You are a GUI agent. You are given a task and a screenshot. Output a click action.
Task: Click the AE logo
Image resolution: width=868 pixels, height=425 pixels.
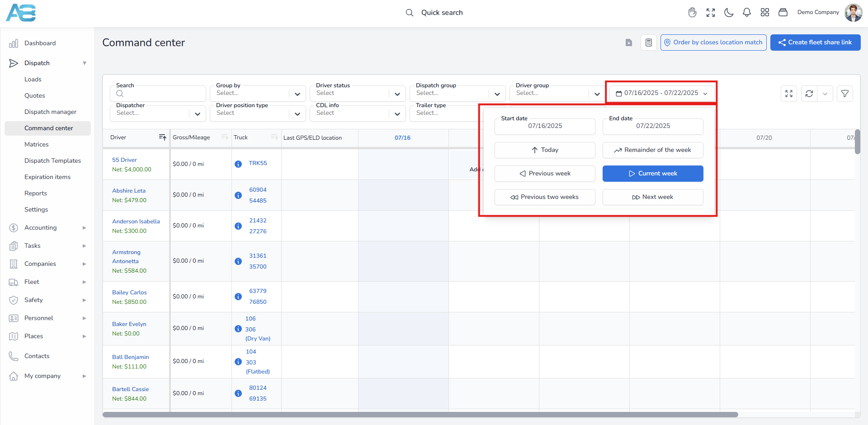(x=21, y=13)
